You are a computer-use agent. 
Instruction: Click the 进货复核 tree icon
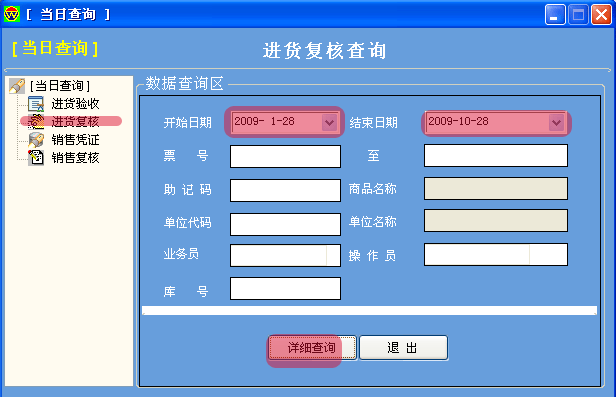coord(36,121)
